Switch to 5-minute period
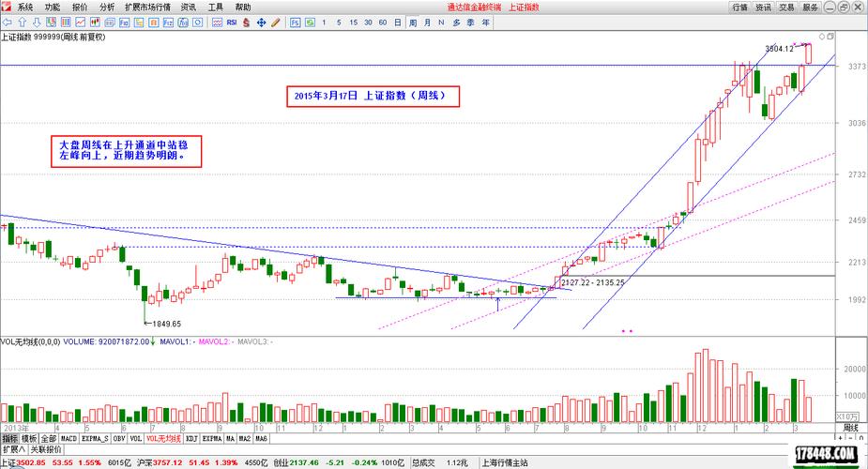 coord(339,23)
